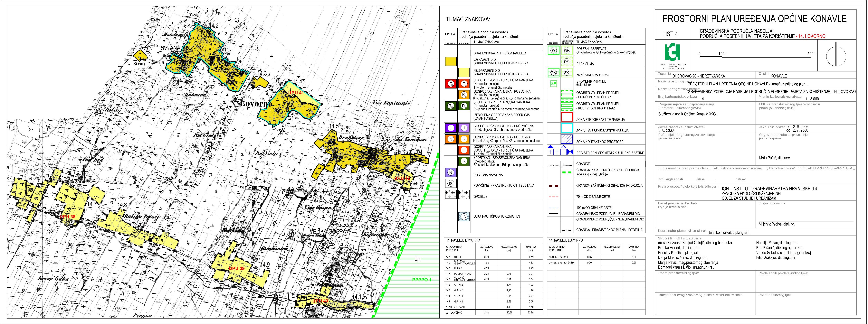This screenshot has height=324, width=868.
Task: Select the red dashed 70 m coastline sample
Action: (554, 197)
